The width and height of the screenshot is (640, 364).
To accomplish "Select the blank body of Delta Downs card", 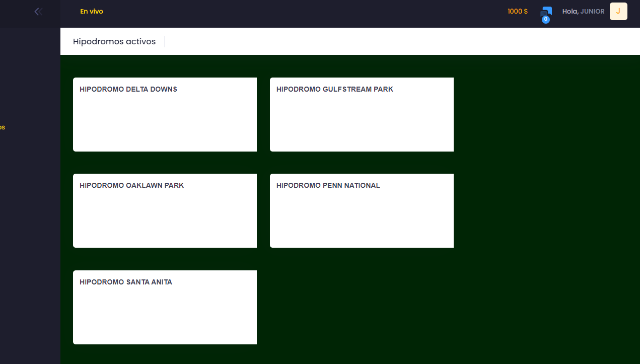I will tap(165, 123).
